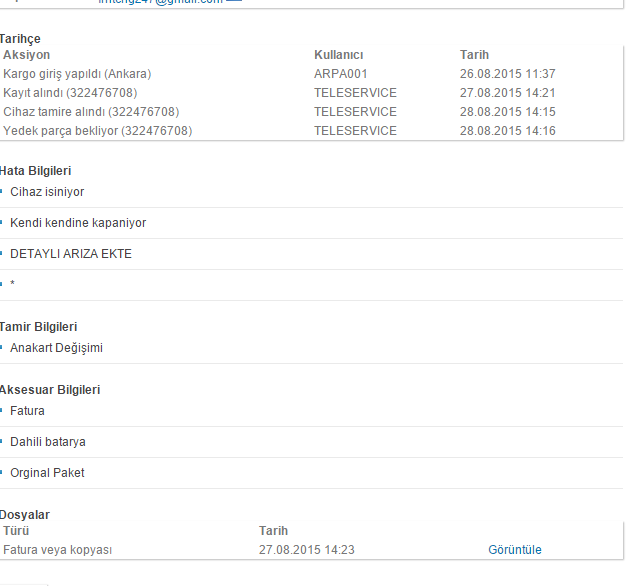The image size is (632, 586).
Task: Click the Tarih header in Tarihçe table
Action: pyautogui.click(x=474, y=55)
